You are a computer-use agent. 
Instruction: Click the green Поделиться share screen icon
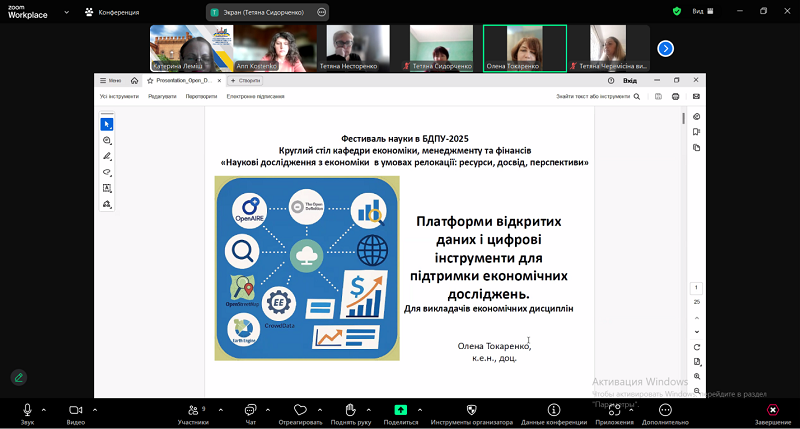tap(400, 410)
